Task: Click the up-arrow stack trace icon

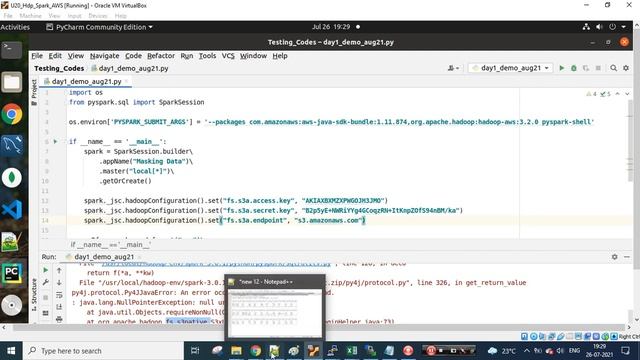Action: point(59,270)
